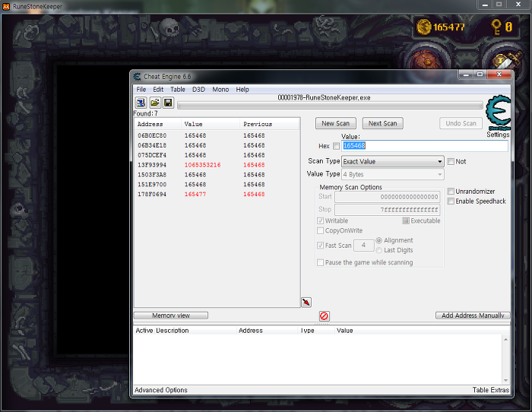Open the File menu
The image size is (532, 412).
click(141, 90)
